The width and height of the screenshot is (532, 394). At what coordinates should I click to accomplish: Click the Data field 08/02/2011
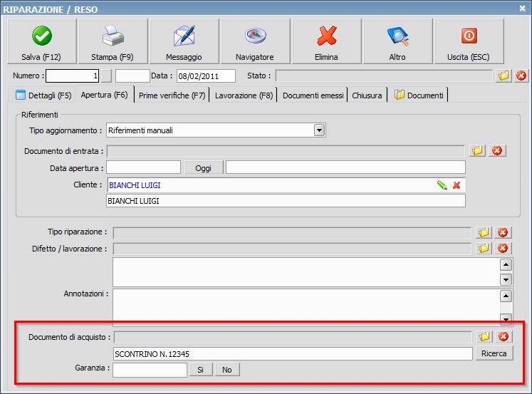(x=206, y=76)
